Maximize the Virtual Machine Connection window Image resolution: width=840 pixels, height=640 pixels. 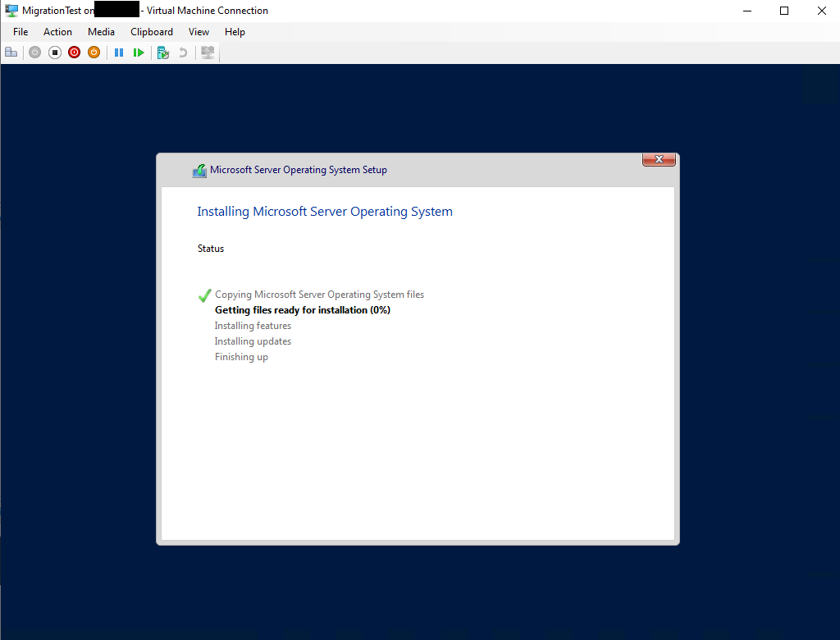pyautogui.click(x=784, y=11)
